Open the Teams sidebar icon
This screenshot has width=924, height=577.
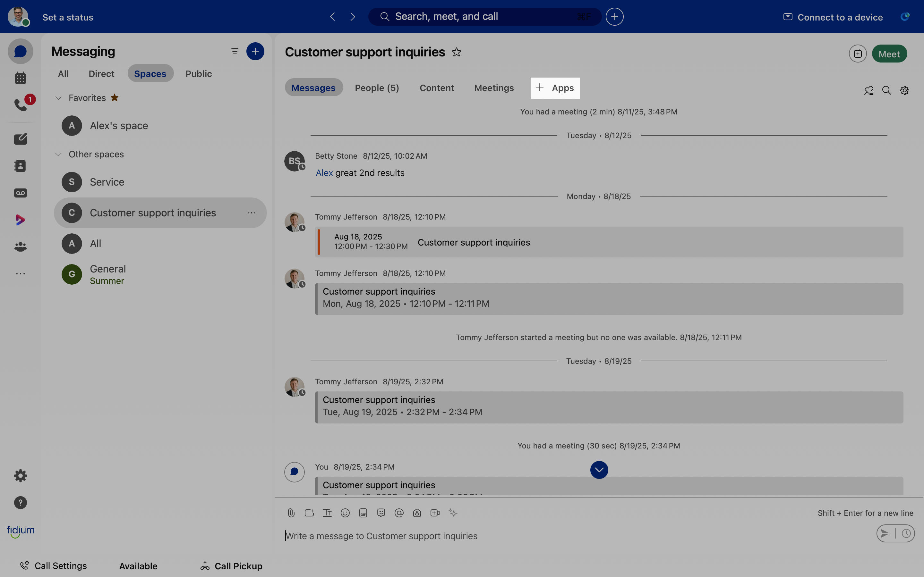coord(21,247)
